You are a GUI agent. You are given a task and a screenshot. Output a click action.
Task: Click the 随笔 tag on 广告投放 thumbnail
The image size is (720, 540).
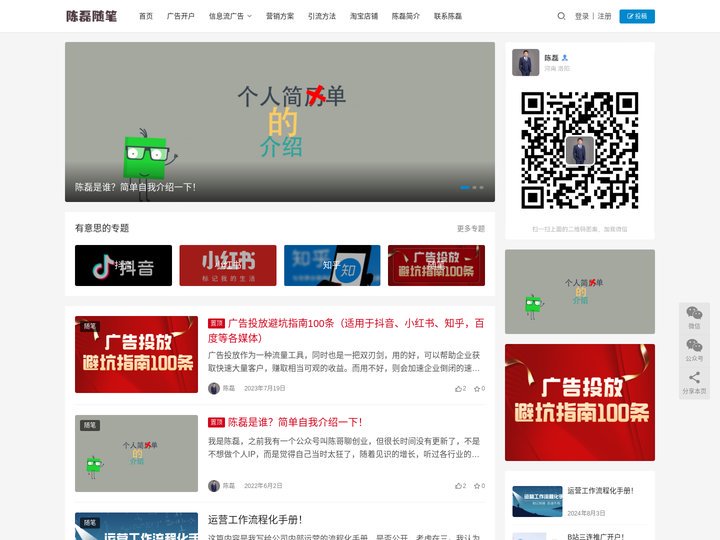click(x=90, y=326)
